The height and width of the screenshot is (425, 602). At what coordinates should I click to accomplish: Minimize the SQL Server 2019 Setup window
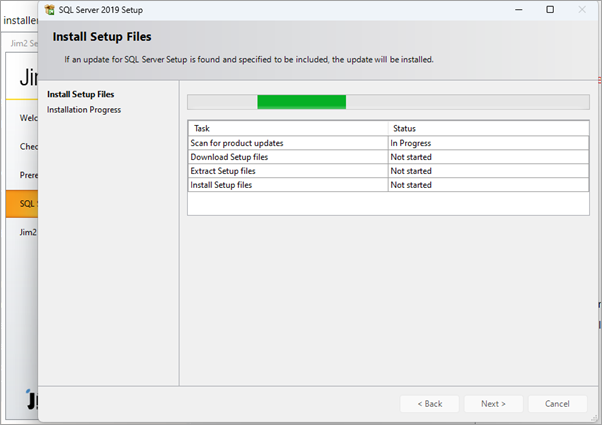pos(519,10)
